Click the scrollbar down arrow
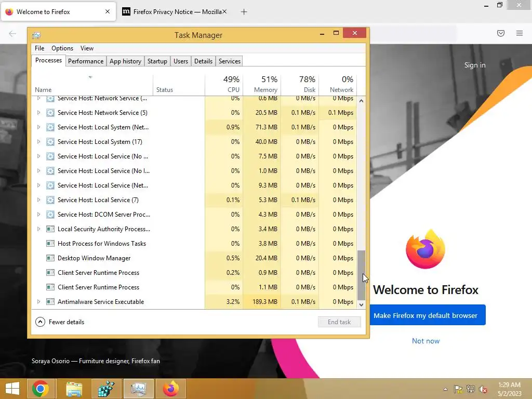 click(x=362, y=304)
